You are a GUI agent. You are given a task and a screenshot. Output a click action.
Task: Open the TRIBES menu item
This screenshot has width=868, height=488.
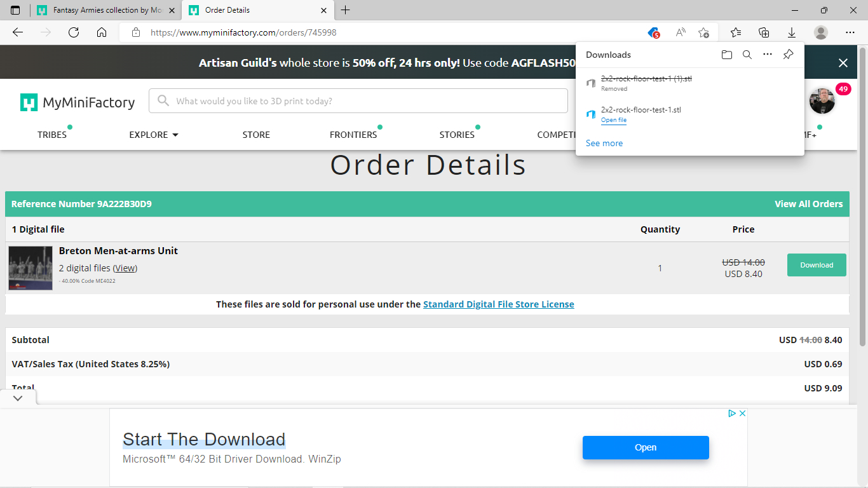click(52, 135)
